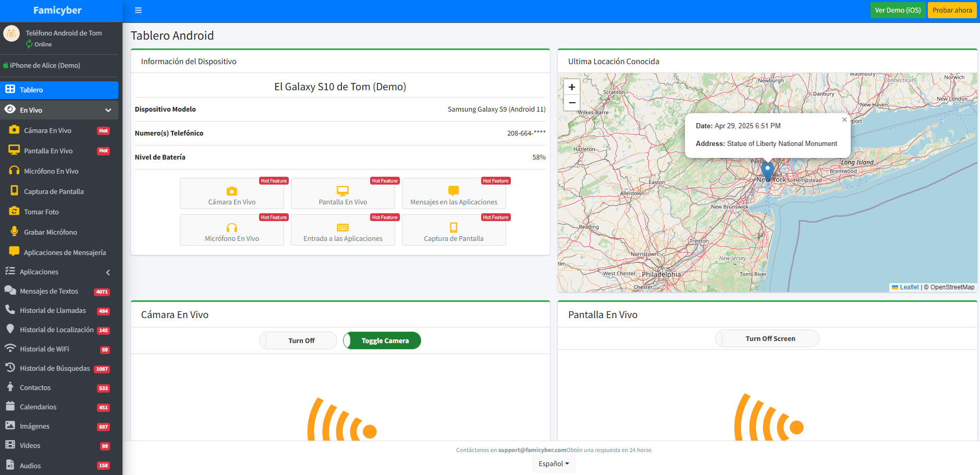
Task: Click the Toggle Camera switch
Action: [x=382, y=340]
